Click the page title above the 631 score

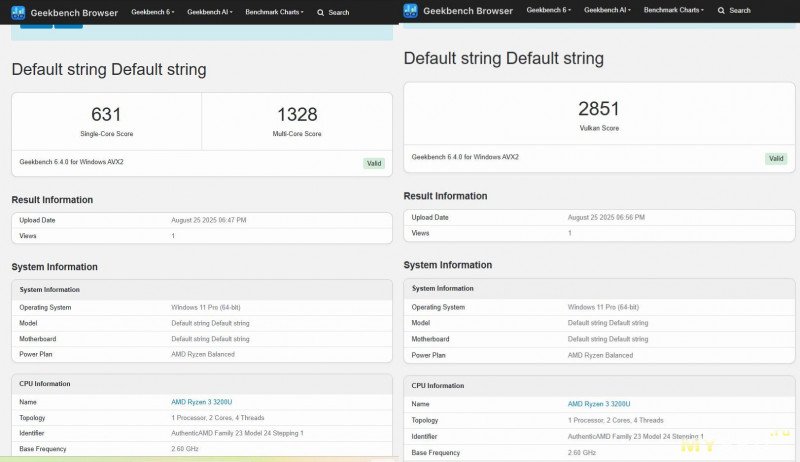point(109,70)
